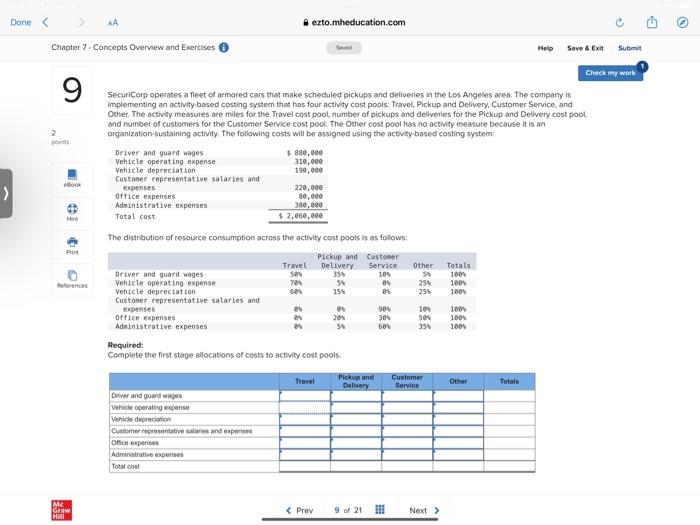The height and width of the screenshot is (525, 700).
Task: Tap the browser forward arrow
Action: point(81,22)
